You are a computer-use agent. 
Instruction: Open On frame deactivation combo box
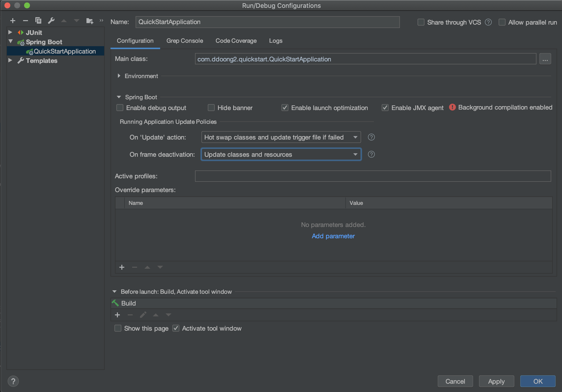281,154
